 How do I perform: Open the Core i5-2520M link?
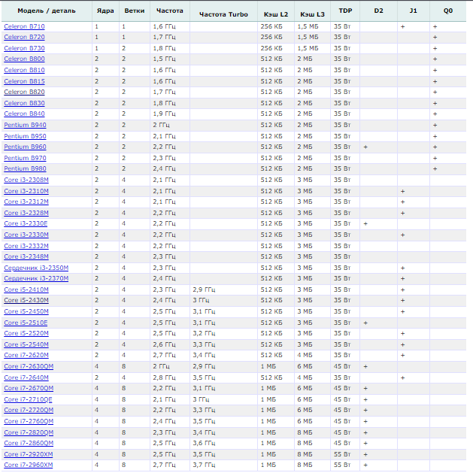(26, 334)
